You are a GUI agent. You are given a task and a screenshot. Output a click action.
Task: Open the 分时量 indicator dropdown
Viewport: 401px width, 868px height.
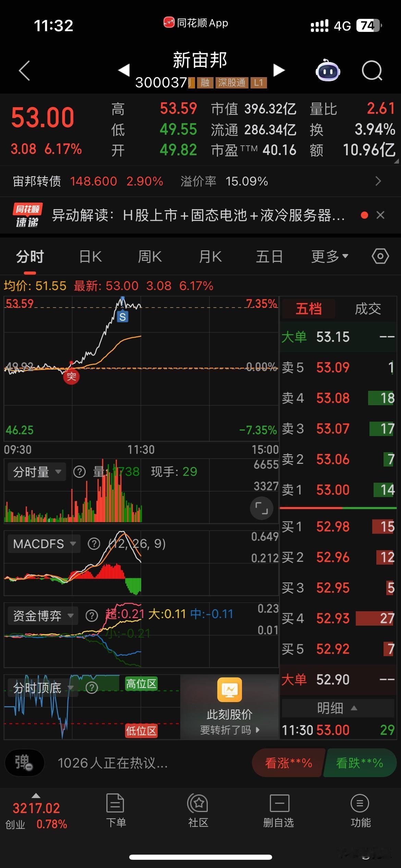[x=37, y=472]
